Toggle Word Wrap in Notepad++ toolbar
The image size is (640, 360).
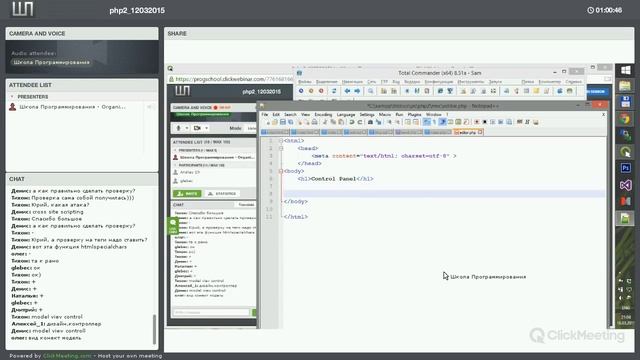click(427, 122)
